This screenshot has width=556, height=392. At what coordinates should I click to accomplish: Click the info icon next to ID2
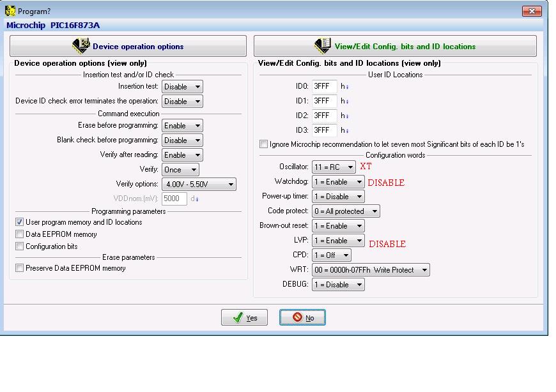pos(347,116)
